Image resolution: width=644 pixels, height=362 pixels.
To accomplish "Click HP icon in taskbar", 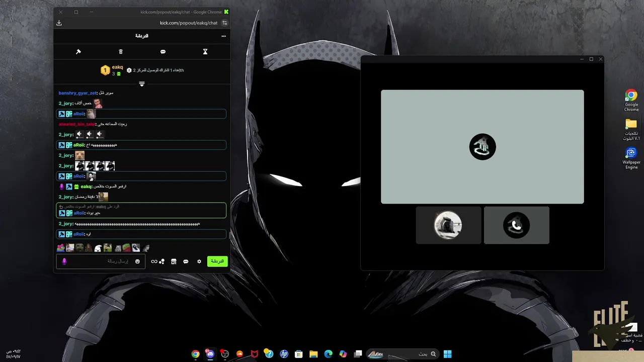I will point(284,354).
